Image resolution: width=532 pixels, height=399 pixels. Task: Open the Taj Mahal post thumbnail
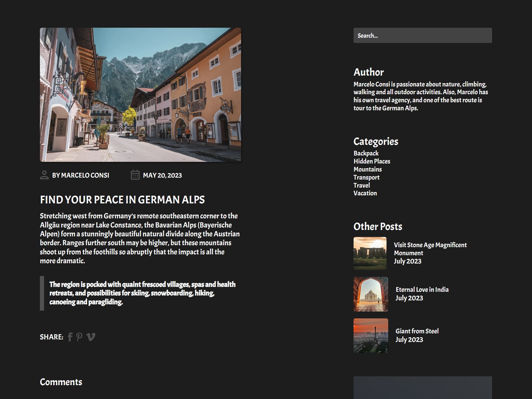coord(371,294)
